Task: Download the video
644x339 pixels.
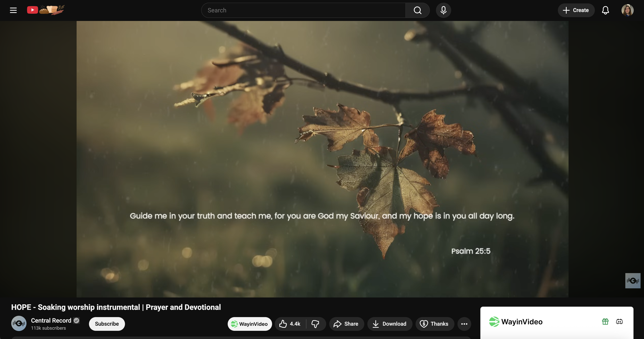Action: click(x=389, y=324)
